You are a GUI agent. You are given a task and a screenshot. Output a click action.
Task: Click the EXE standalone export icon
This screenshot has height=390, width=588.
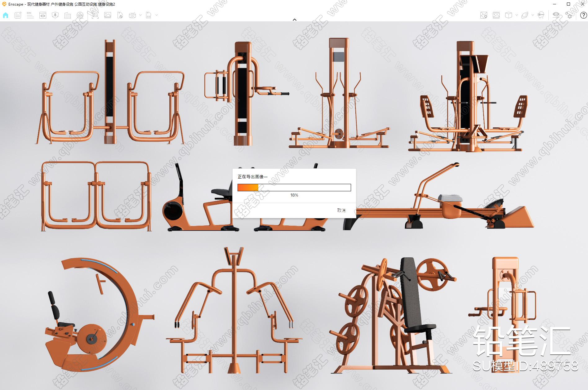click(x=149, y=15)
